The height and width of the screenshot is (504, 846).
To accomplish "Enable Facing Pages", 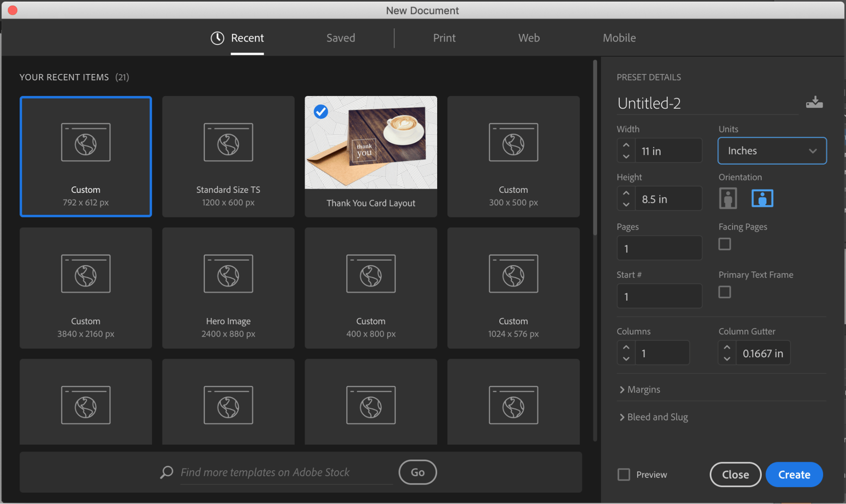I will [725, 244].
